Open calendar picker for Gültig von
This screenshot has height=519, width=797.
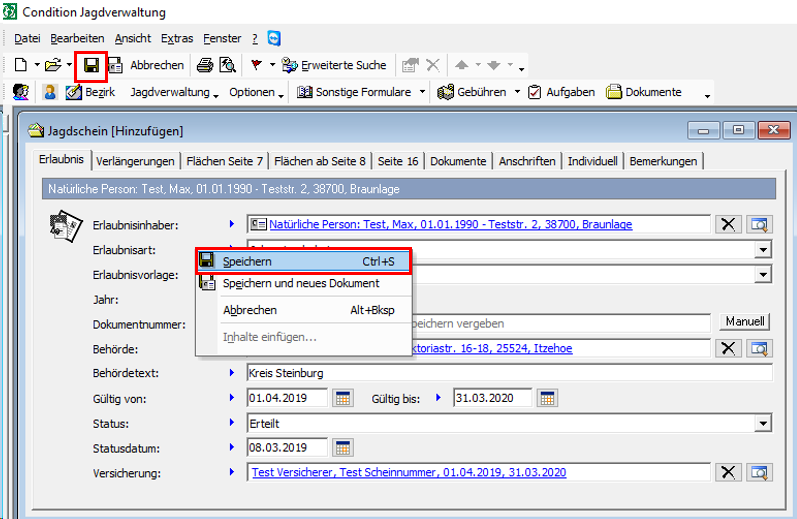(343, 398)
